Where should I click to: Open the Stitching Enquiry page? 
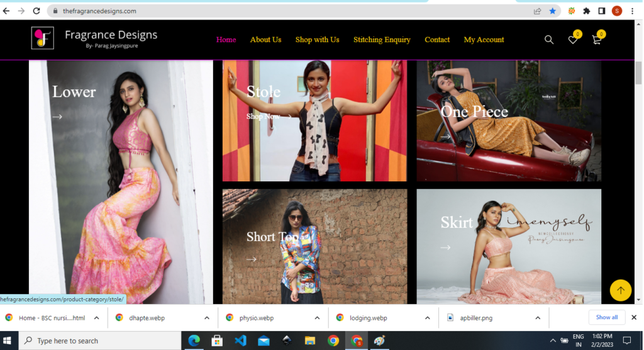coord(382,40)
